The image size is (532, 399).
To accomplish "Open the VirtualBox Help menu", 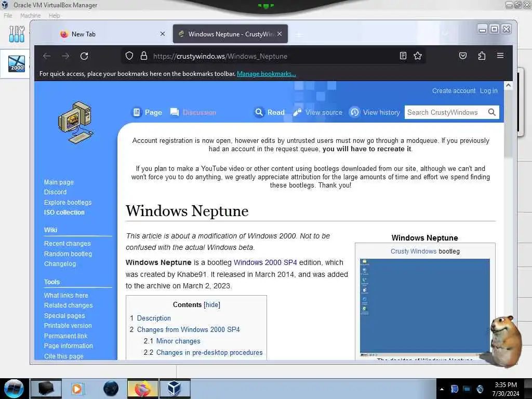I will (54, 16).
